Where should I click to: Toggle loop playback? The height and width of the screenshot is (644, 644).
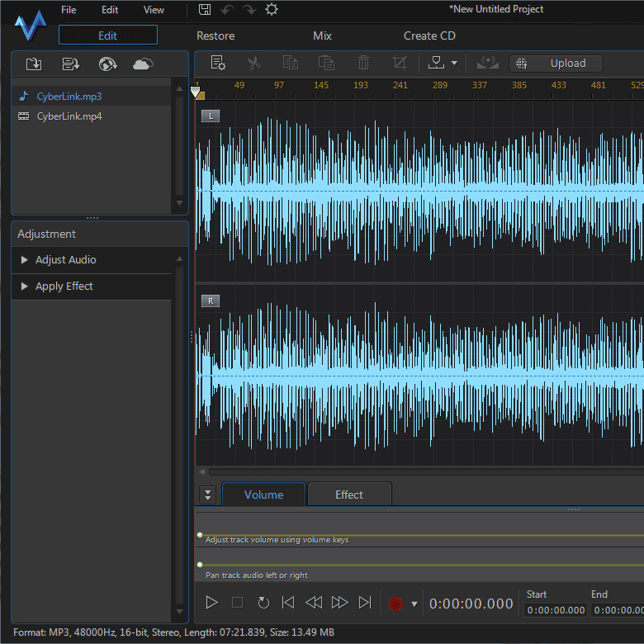coord(263,603)
